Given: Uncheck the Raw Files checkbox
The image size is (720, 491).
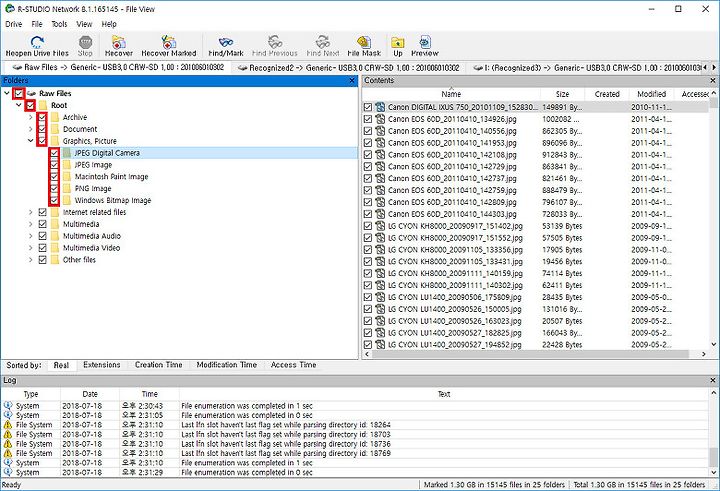Looking at the screenshot, I should pos(19,93).
